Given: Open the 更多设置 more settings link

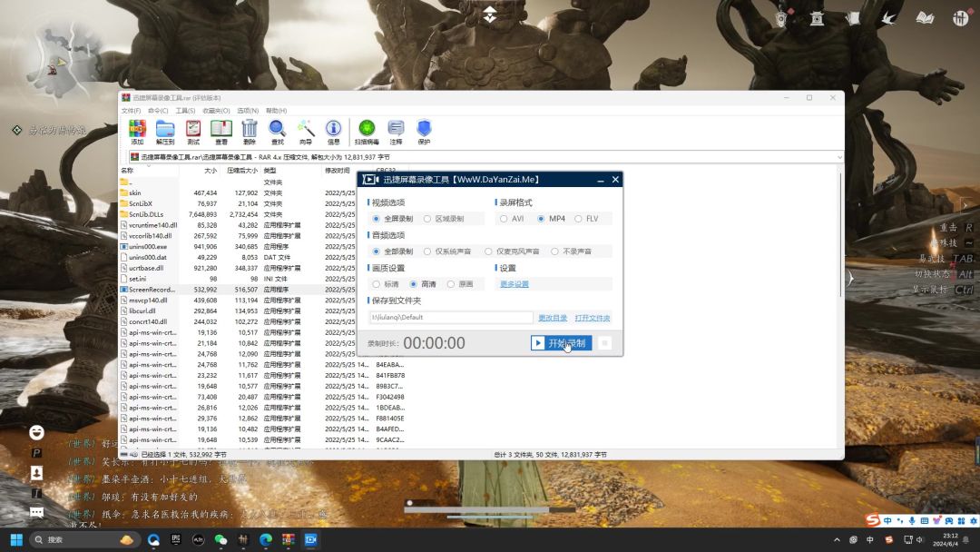Looking at the screenshot, I should 514,284.
